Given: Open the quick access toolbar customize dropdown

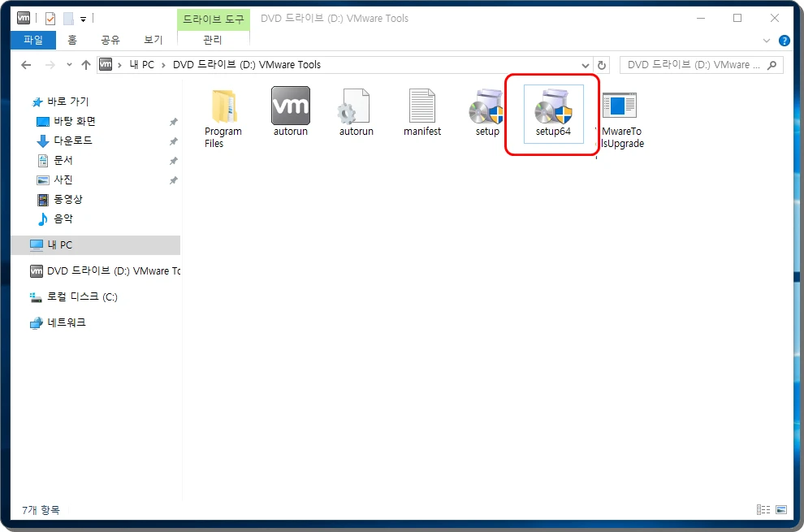Looking at the screenshot, I should 83,19.
